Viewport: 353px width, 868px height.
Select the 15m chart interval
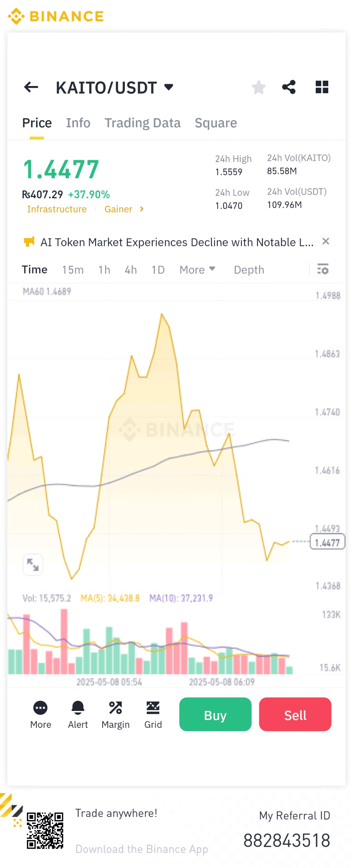(x=73, y=270)
